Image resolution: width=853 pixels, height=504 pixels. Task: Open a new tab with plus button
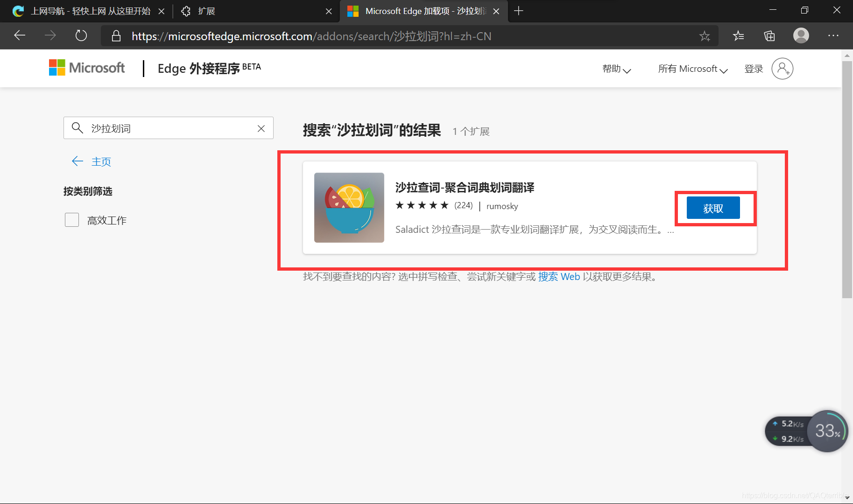pos(518,11)
